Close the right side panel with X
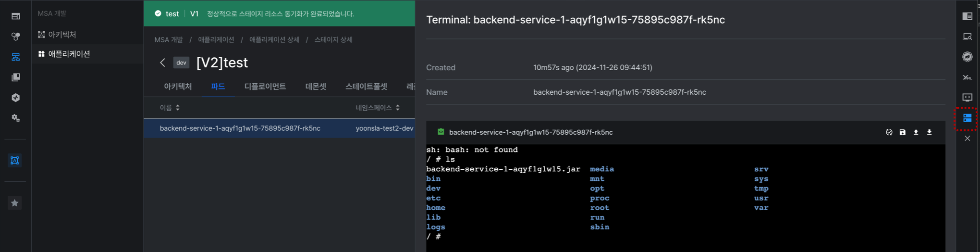 [968, 139]
